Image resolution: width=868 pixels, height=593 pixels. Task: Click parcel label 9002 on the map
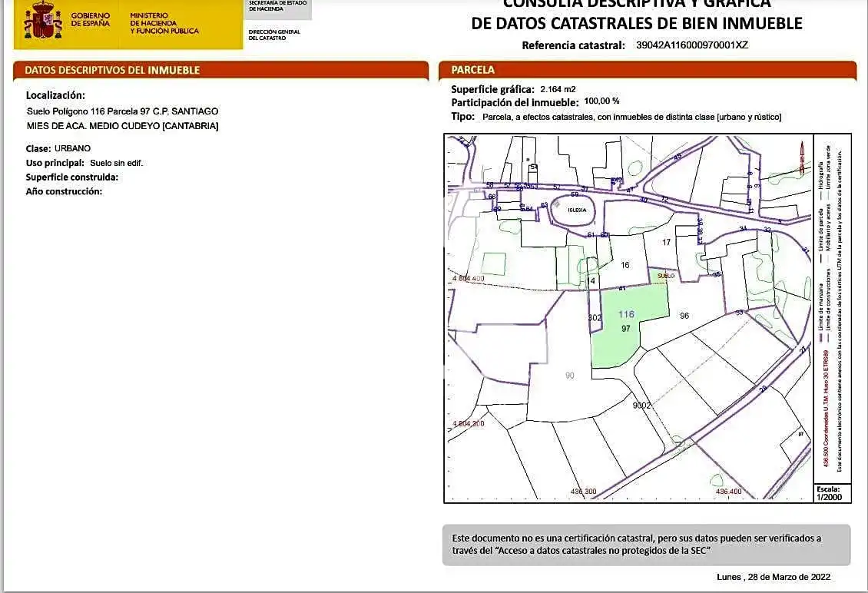tap(641, 406)
